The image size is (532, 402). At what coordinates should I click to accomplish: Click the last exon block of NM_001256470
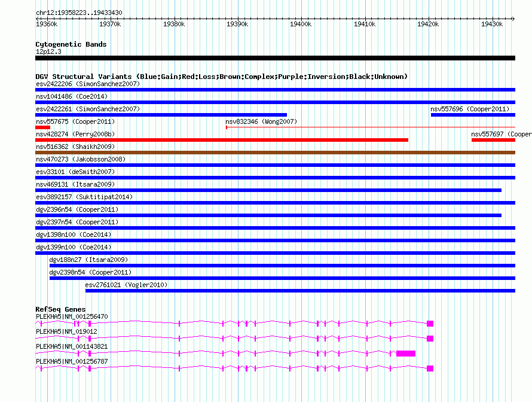[x=430, y=324]
